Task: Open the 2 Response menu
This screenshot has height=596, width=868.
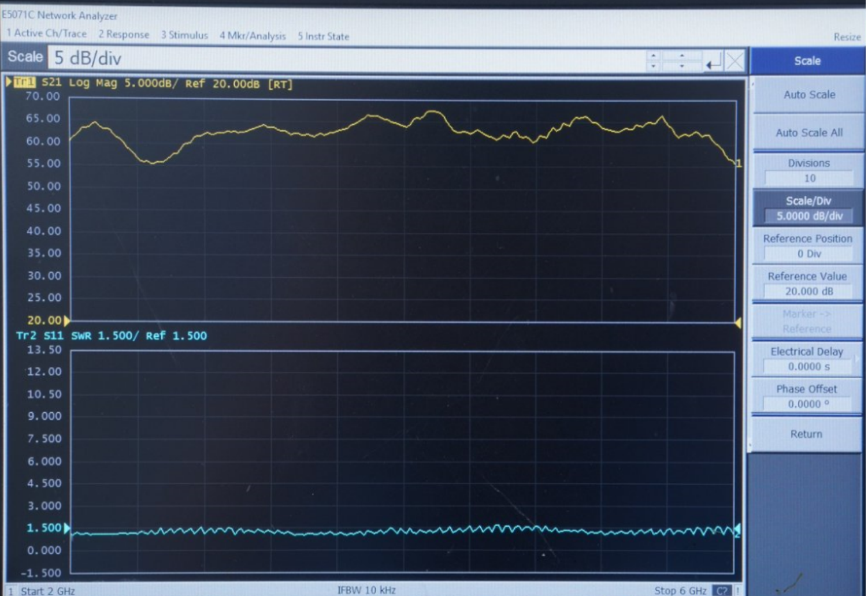Action: tap(125, 35)
